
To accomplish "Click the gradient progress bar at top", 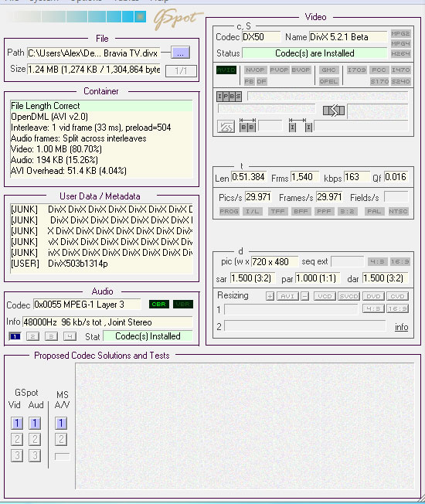I will [77, 17].
